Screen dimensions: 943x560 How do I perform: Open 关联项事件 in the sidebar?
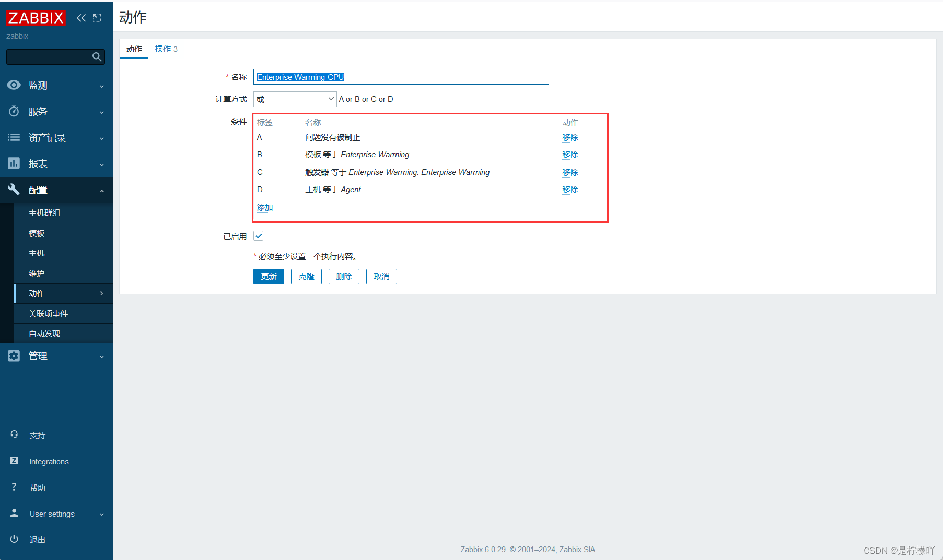63,313
